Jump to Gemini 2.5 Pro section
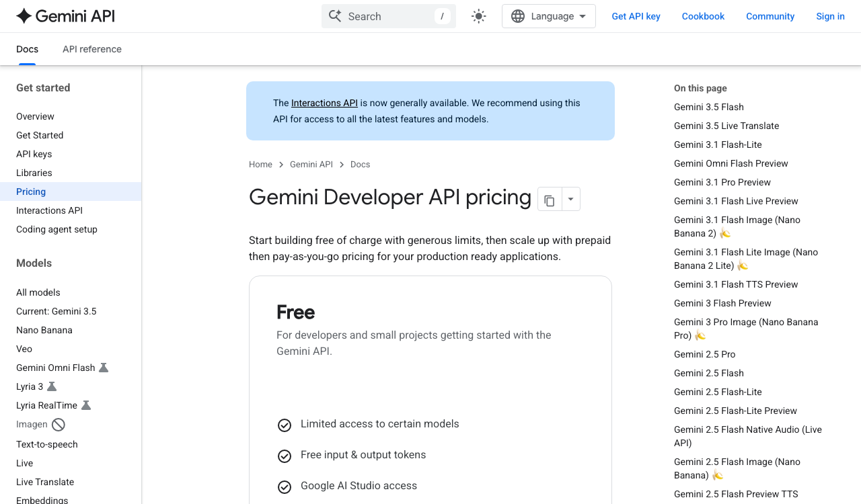861x504 pixels. coord(705,354)
